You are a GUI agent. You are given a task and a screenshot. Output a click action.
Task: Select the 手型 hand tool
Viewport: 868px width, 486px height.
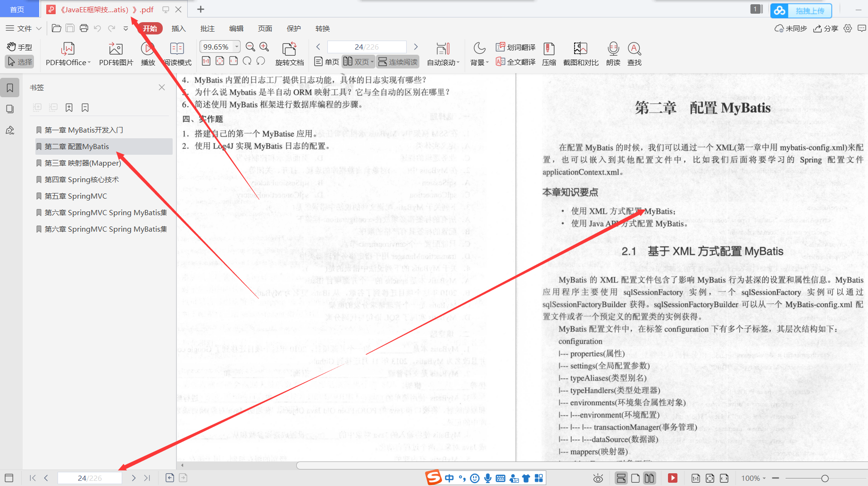coord(20,47)
